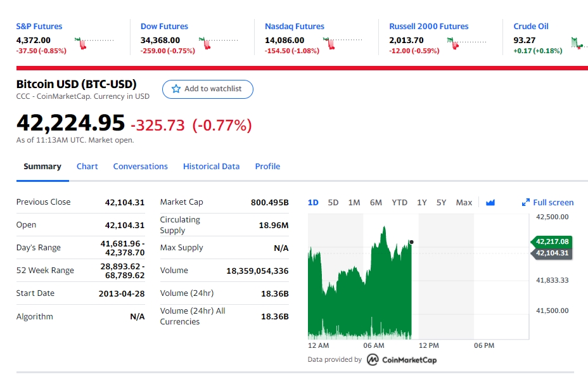The height and width of the screenshot is (384, 588).
Task: Click the Open value 42,104.31
Action: [x=124, y=226]
